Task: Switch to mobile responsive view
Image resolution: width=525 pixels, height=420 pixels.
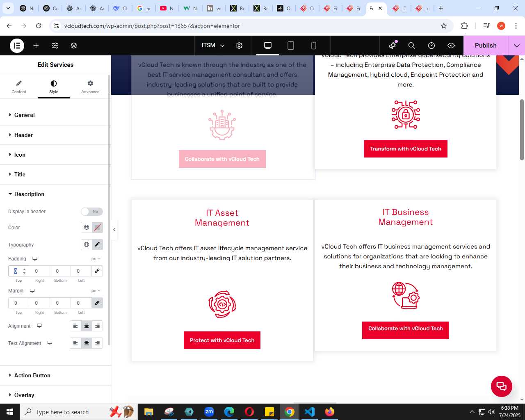Action: pos(314,46)
